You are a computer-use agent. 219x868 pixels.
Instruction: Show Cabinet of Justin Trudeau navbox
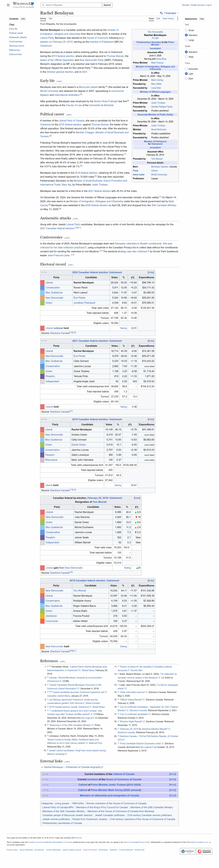click(172, 785)
